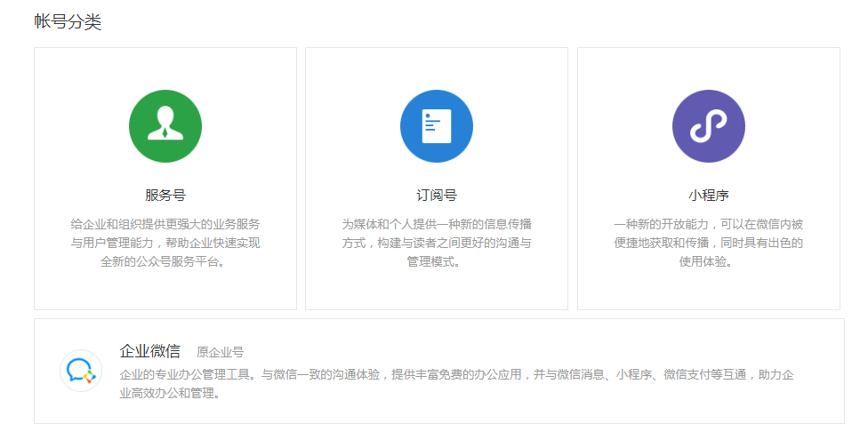The width and height of the screenshot is (868, 448).
Task: Click the 使用体验 line in 小程序 card
Action: click(x=708, y=262)
